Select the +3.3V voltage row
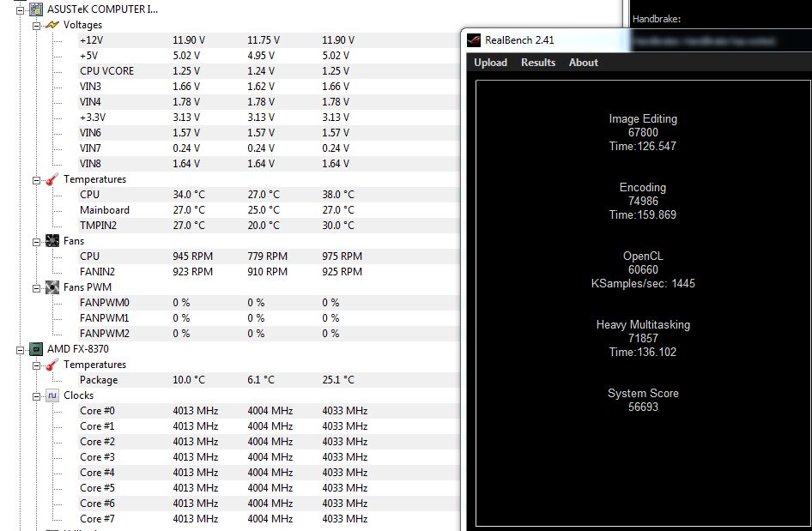Screen dimensions: 812x531 point(269,118)
